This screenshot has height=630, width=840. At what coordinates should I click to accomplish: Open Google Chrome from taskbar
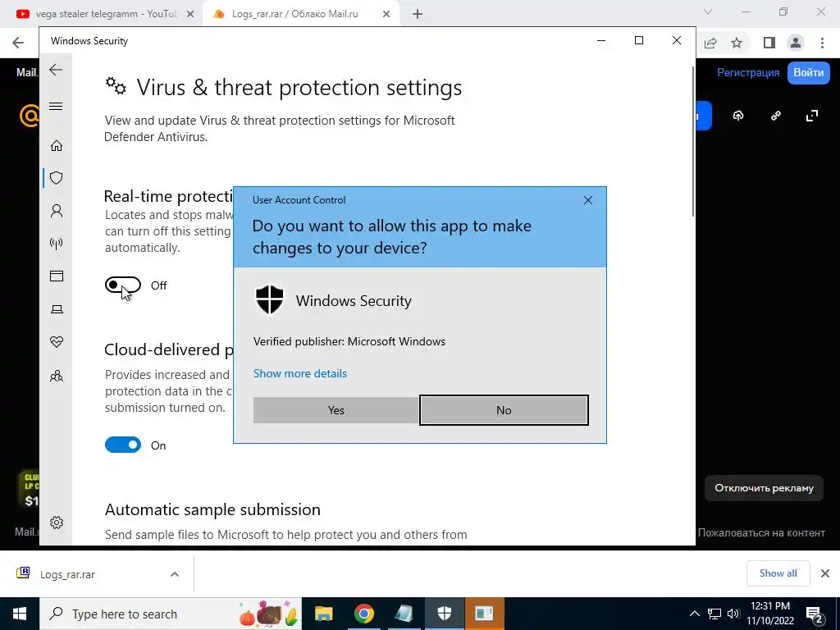[x=363, y=614]
